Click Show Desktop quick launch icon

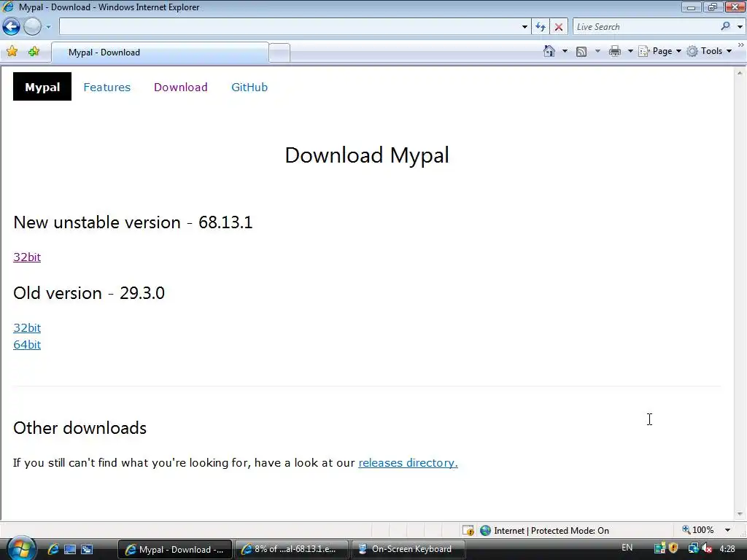coord(70,550)
